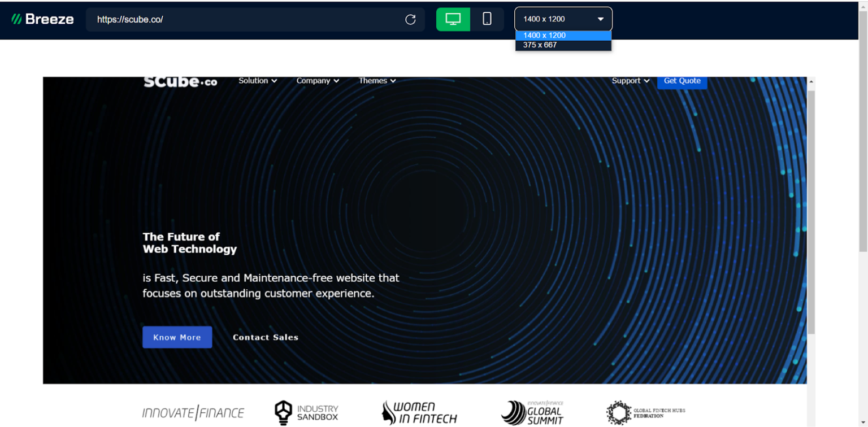The width and height of the screenshot is (868, 427).
Task: Click the Know More button
Action: click(177, 337)
